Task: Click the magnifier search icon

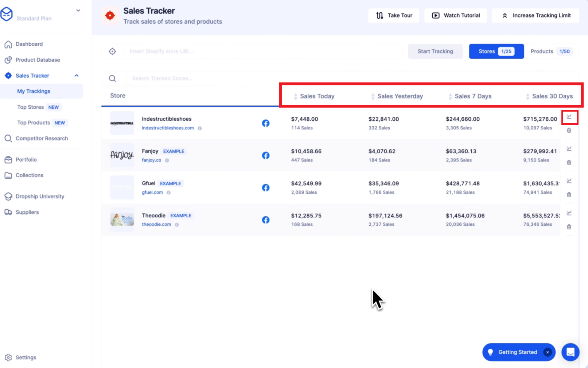Action: click(113, 78)
